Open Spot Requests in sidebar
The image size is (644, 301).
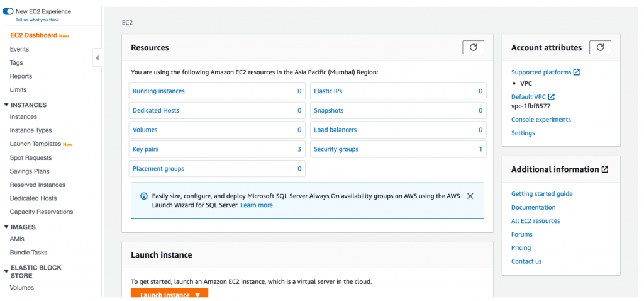coord(30,157)
